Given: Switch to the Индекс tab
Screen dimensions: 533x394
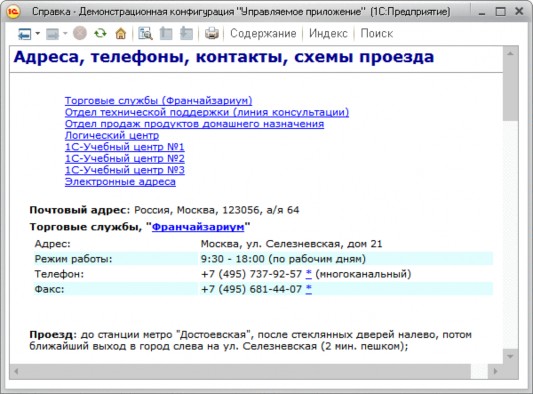Looking at the screenshot, I should tap(328, 33).
